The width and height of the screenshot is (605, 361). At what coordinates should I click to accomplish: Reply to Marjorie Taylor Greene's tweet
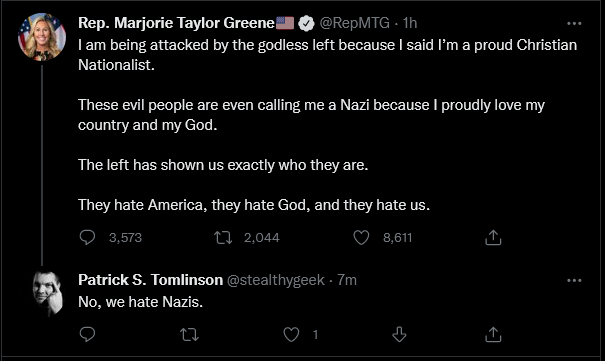point(87,237)
